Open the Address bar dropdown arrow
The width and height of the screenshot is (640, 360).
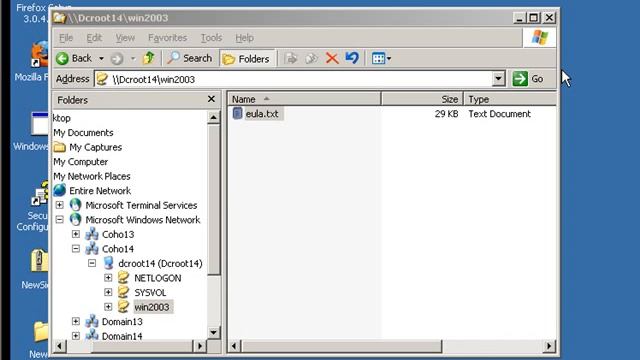point(498,79)
